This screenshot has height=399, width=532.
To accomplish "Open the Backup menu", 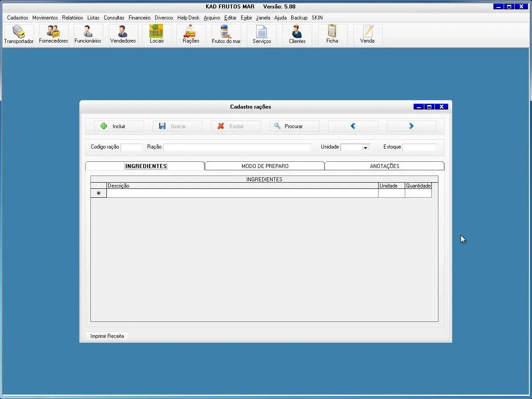I will (x=299, y=18).
